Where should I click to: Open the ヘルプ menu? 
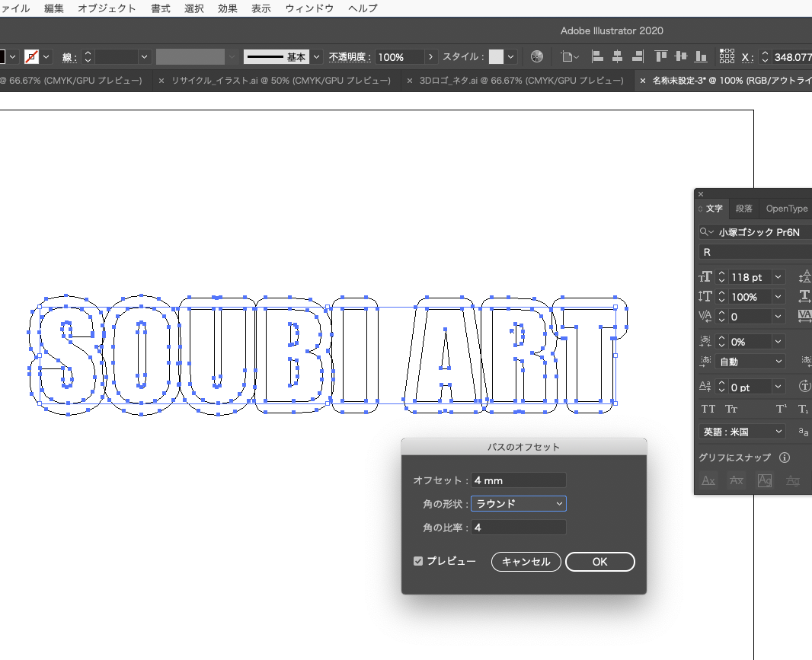(363, 8)
